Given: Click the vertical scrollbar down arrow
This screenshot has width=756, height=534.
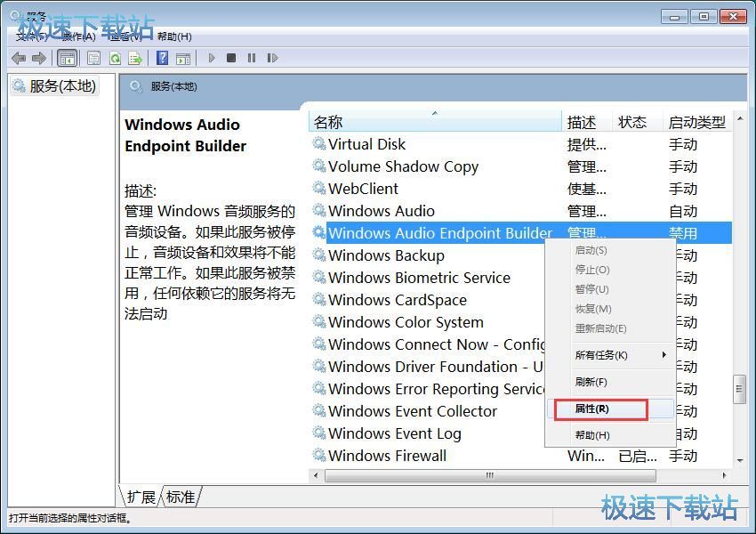Looking at the screenshot, I should [x=740, y=461].
